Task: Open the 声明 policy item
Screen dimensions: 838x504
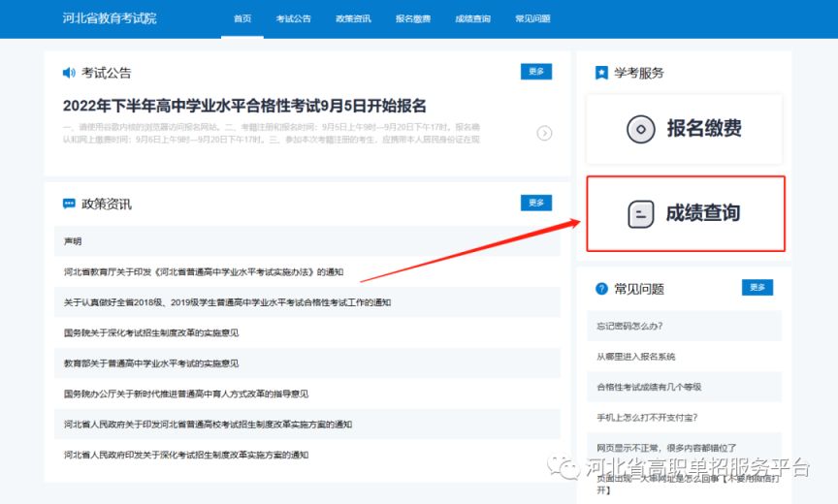Action: (74, 240)
